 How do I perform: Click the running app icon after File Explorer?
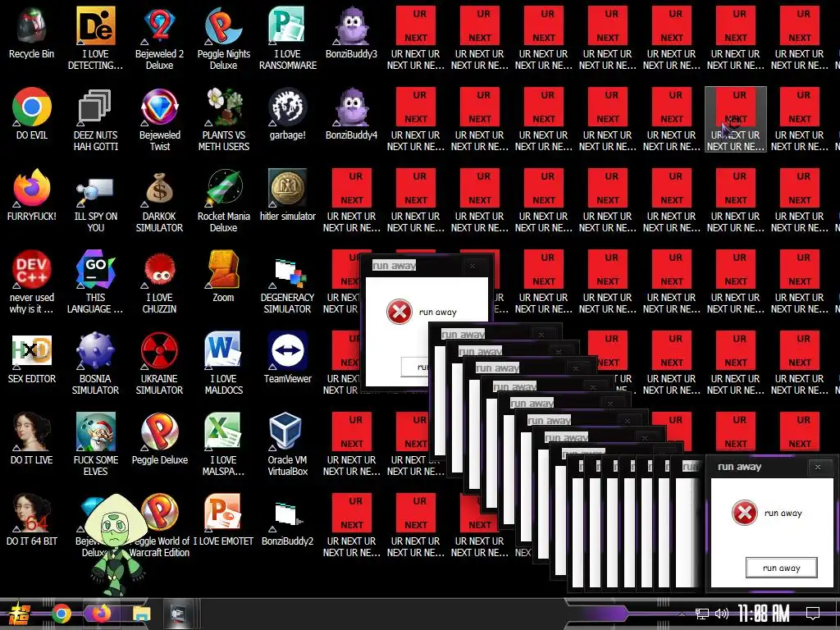pyautogui.click(x=178, y=614)
